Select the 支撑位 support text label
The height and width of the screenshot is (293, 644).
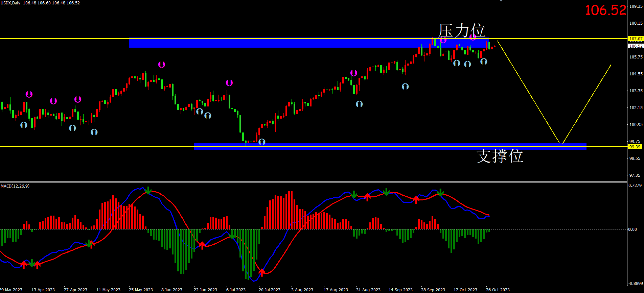click(499, 156)
